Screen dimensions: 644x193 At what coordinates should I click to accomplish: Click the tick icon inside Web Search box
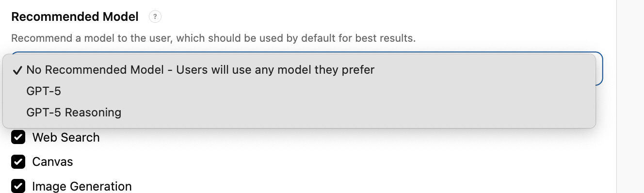(18, 138)
